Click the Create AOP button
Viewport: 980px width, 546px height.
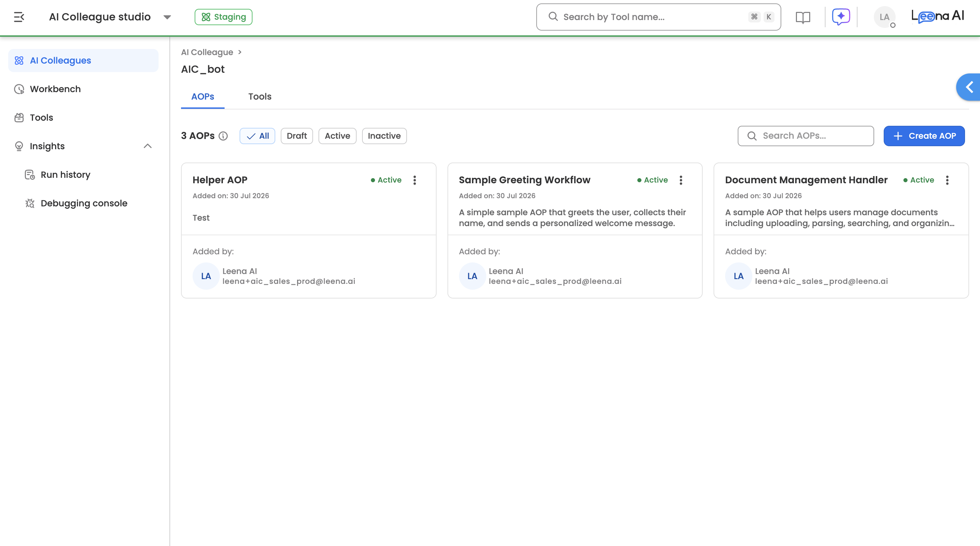tap(924, 136)
